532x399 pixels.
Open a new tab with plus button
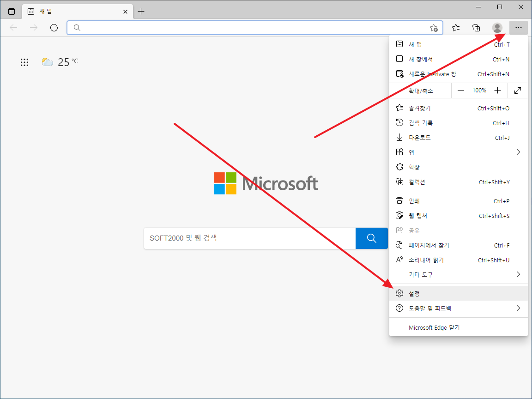141,12
